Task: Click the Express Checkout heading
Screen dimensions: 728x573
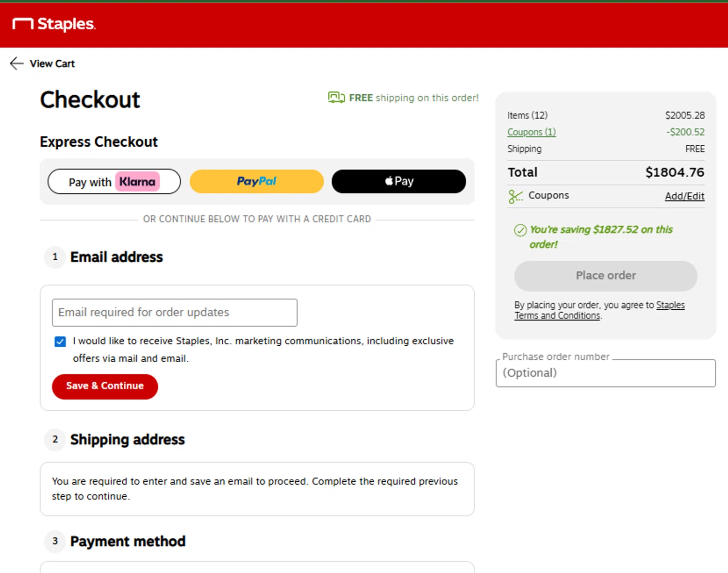Action: point(99,142)
